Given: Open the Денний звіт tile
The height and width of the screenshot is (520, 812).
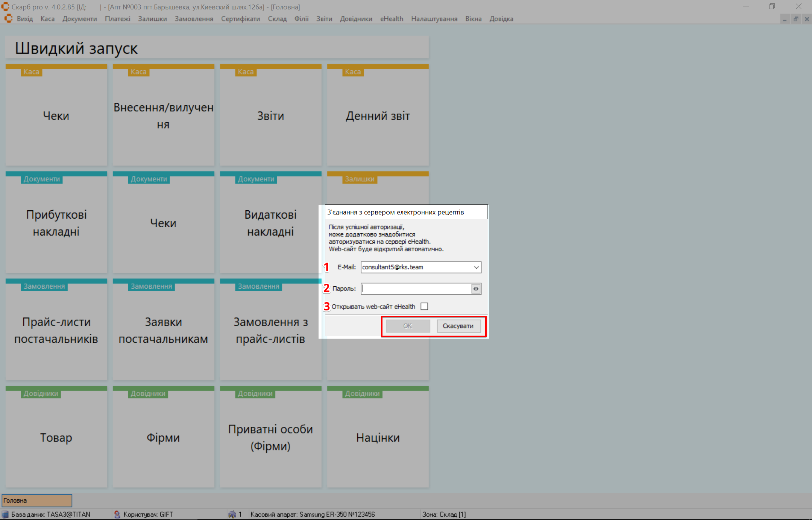Looking at the screenshot, I should [378, 116].
